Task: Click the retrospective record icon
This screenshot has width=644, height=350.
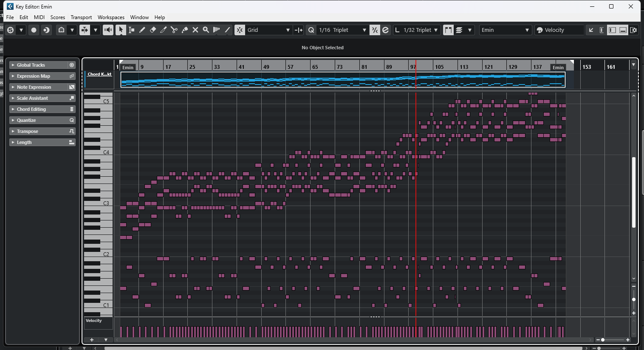Action: pos(46,30)
